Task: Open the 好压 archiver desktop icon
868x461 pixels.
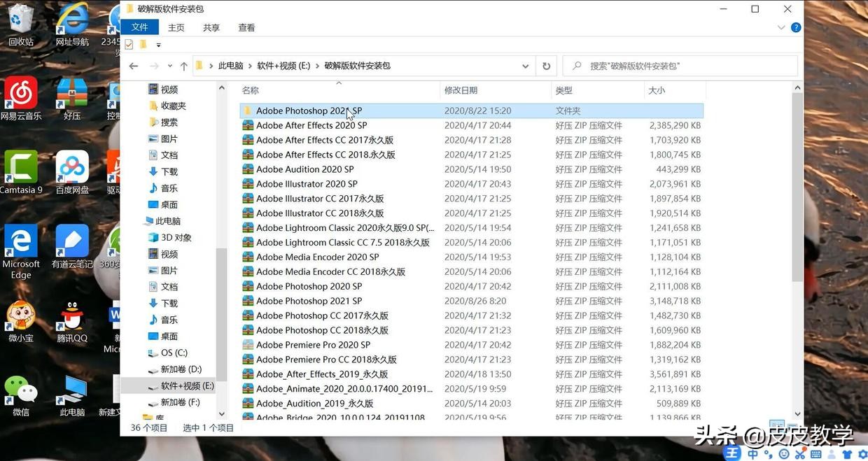Action: pyautogui.click(x=72, y=99)
